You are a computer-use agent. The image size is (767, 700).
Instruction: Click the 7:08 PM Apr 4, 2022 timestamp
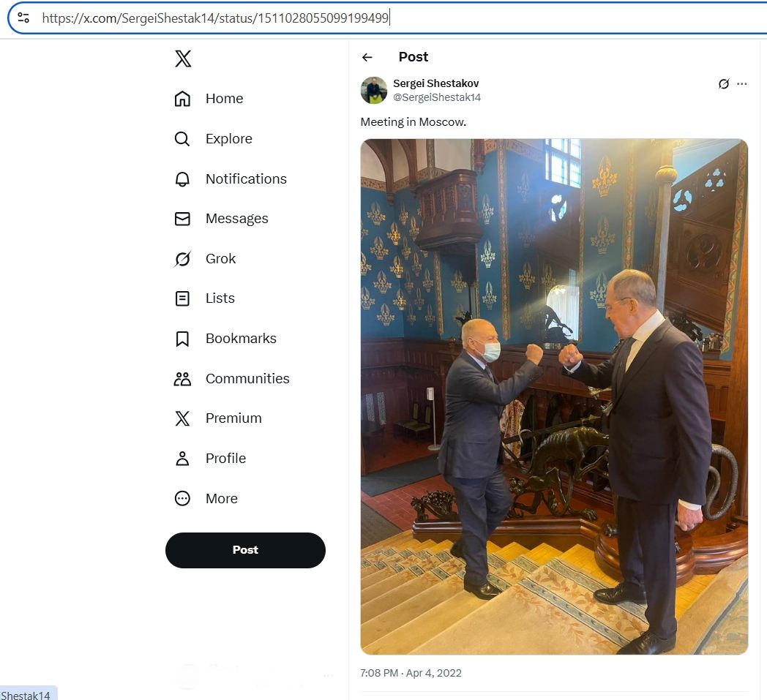pyautogui.click(x=411, y=673)
